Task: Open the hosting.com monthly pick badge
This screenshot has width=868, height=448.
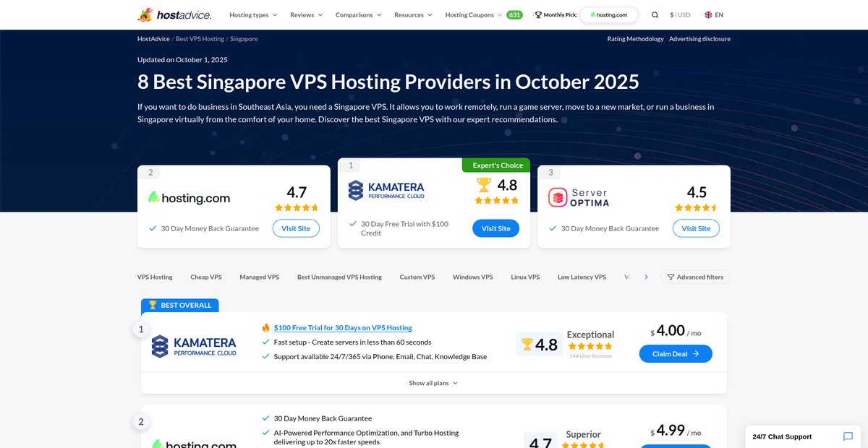Action: (608, 14)
